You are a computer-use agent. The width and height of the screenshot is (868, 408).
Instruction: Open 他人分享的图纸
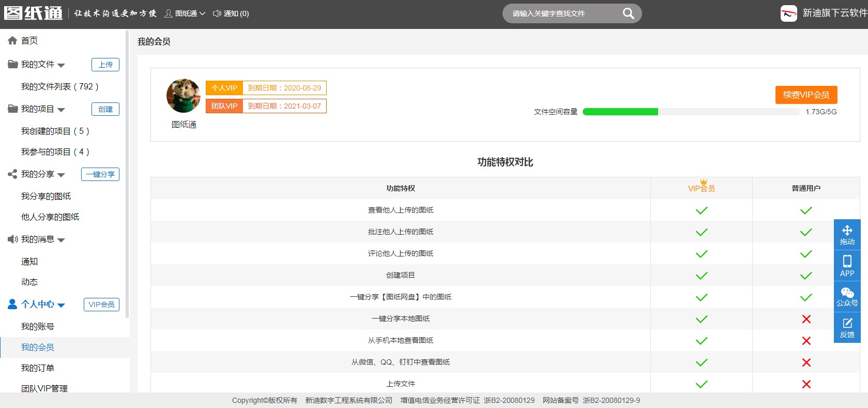tap(50, 217)
